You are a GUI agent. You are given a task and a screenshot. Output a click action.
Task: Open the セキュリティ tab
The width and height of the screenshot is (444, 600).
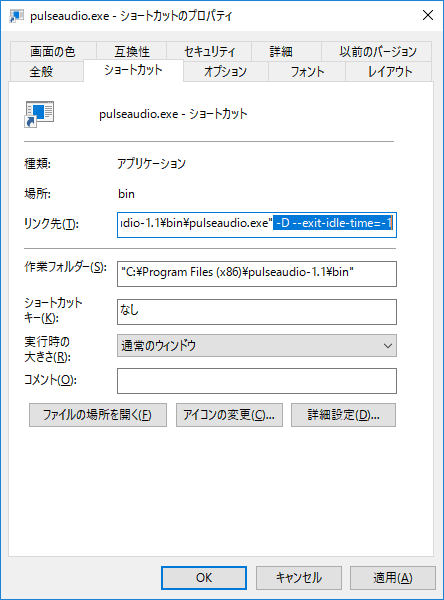[209, 51]
